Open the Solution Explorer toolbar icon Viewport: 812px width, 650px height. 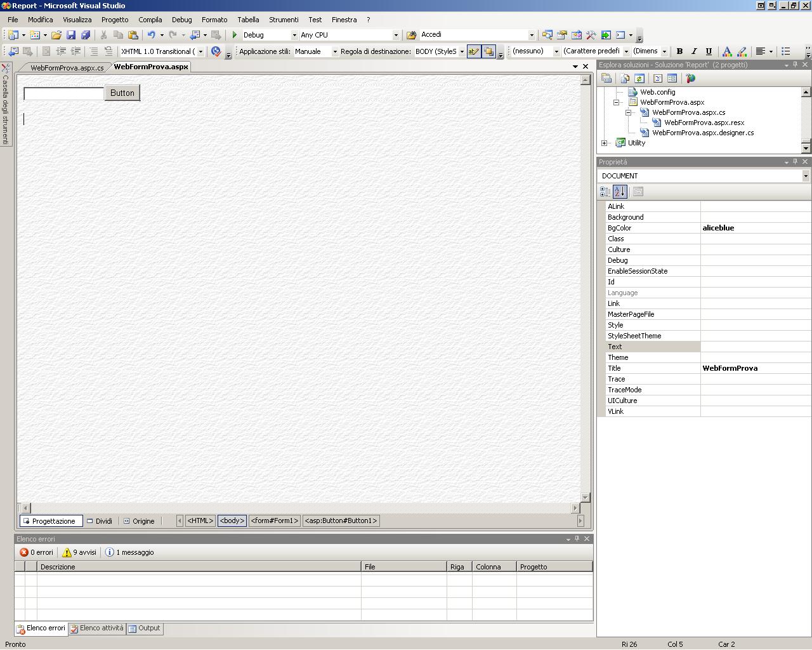pyautogui.click(x=547, y=35)
